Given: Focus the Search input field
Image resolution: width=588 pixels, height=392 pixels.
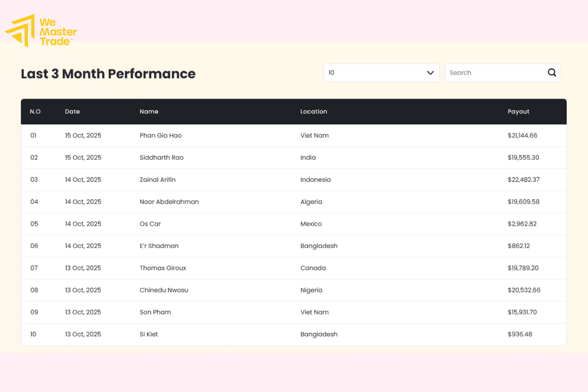Looking at the screenshot, I should (x=495, y=73).
